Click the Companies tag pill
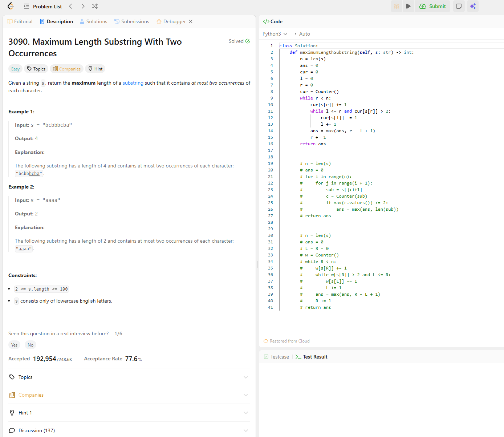504x437 pixels. pos(66,69)
